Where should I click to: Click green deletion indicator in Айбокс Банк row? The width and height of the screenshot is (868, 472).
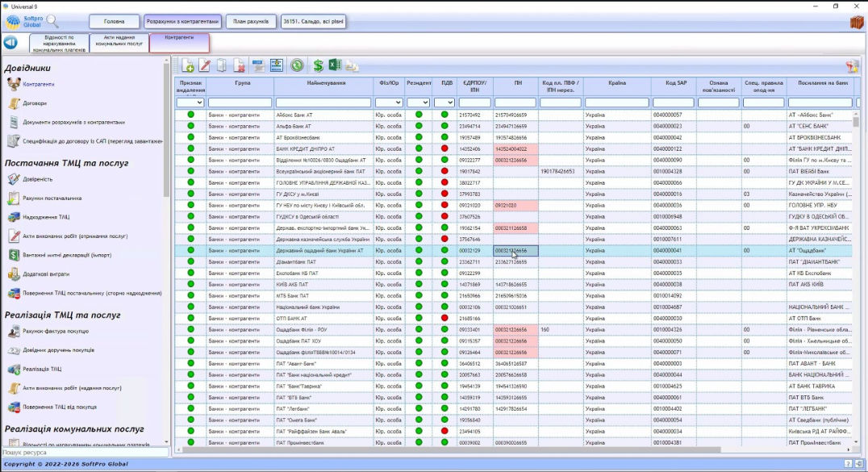pos(190,115)
